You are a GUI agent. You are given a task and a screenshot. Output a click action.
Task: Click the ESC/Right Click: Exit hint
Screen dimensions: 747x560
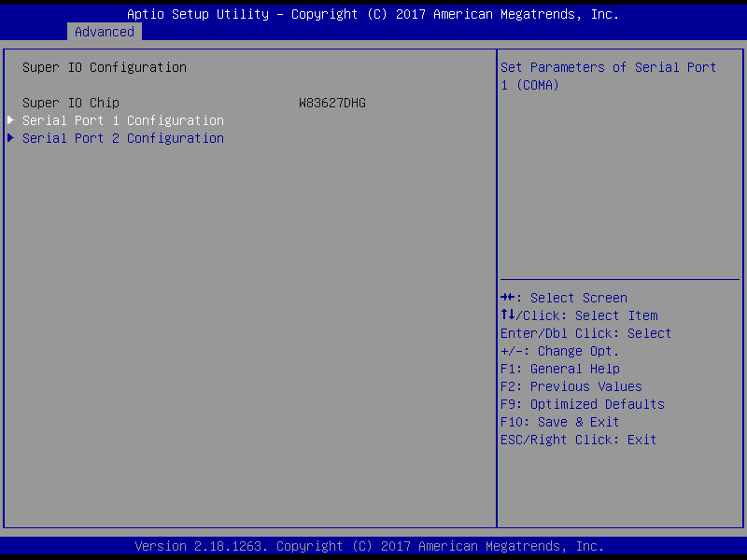coord(578,440)
